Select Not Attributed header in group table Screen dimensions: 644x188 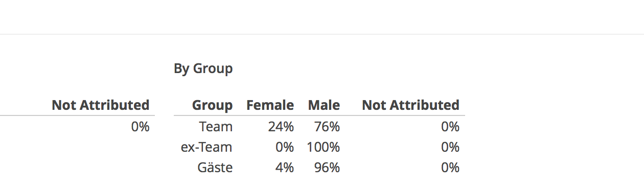pos(411,105)
